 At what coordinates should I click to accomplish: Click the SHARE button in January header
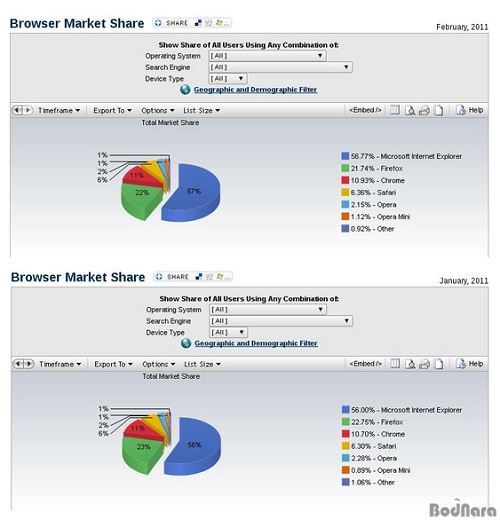pos(173,277)
